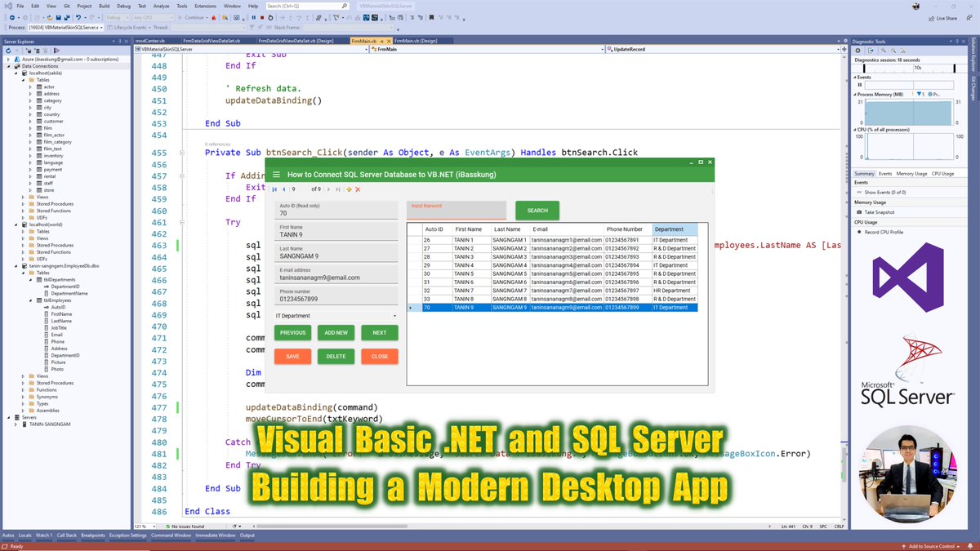Click the Visual Studio logo at top-left
Image resolution: width=980 pixels, height=551 pixels.
(x=7, y=6)
